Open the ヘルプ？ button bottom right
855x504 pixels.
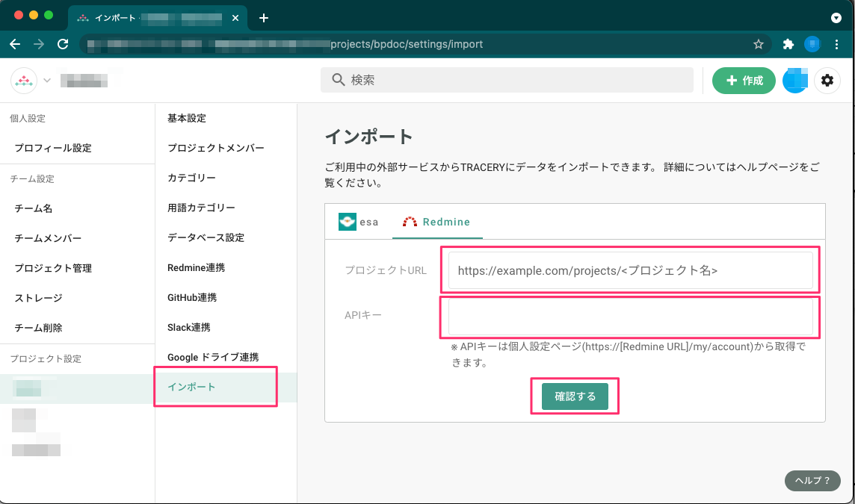pyautogui.click(x=812, y=481)
